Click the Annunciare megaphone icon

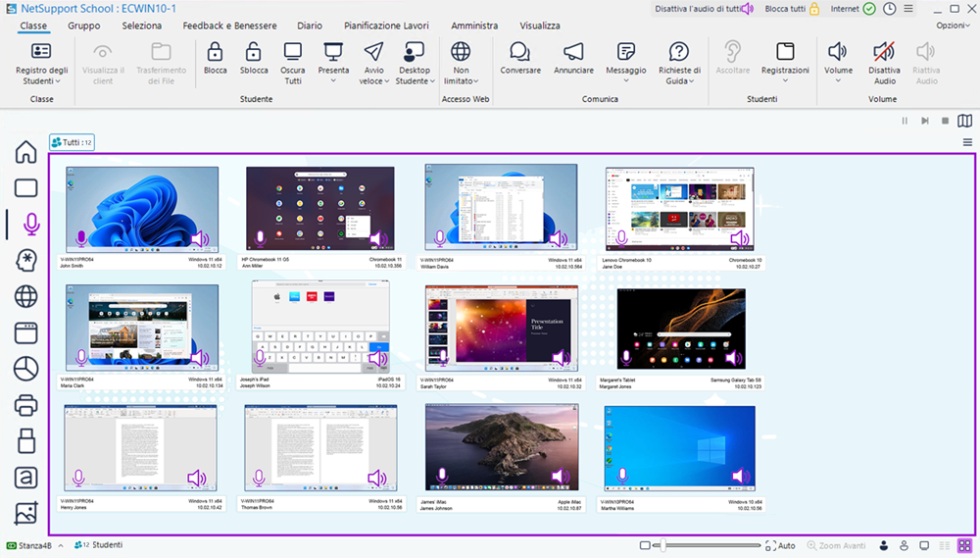573,53
